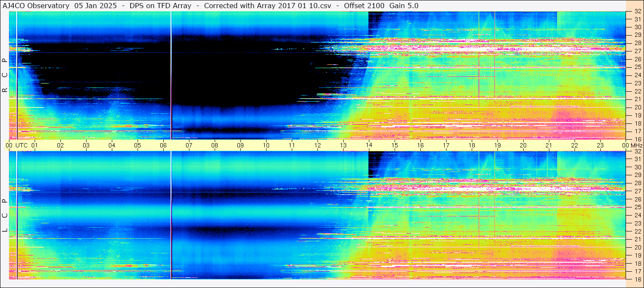The height and width of the screenshot is (288, 644).
Task: Select hour 08 on the UTC axis
Action: click(215, 145)
